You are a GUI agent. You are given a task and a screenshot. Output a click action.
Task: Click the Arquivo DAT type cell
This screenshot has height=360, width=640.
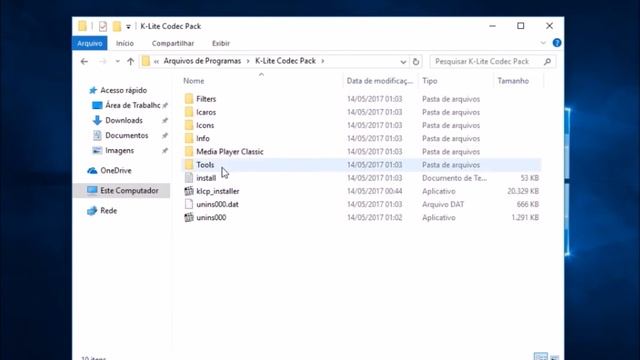tap(443, 204)
